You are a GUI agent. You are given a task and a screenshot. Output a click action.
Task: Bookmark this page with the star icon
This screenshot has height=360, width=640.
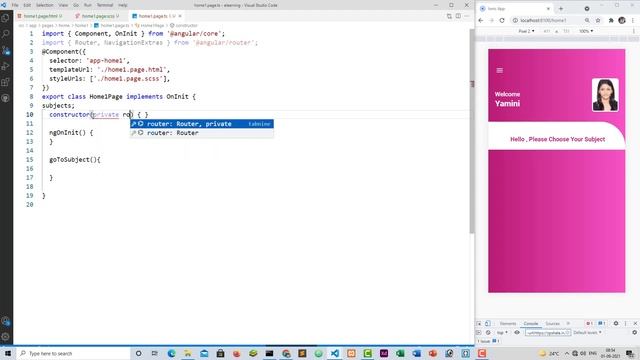click(x=598, y=20)
